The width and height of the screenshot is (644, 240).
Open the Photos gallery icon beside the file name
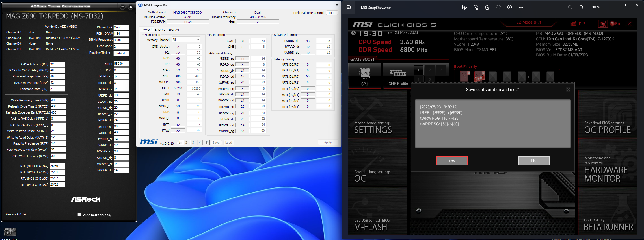coord(349,7)
